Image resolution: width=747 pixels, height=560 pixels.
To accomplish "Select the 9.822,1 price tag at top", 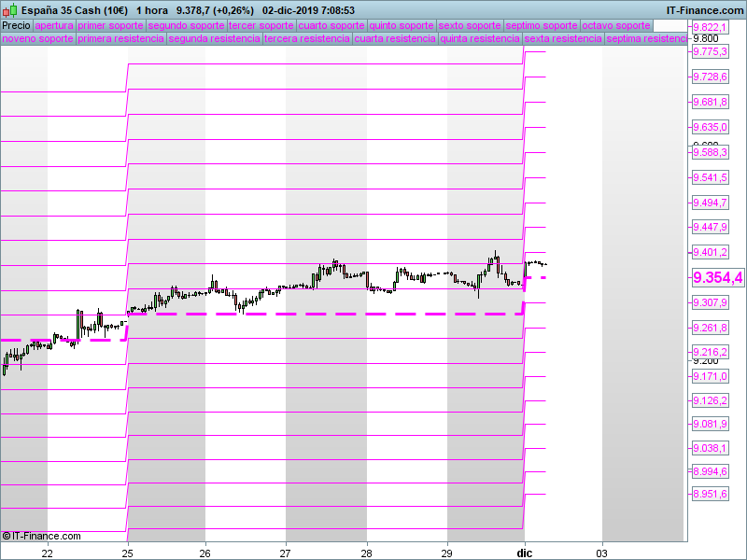I will coord(710,27).
